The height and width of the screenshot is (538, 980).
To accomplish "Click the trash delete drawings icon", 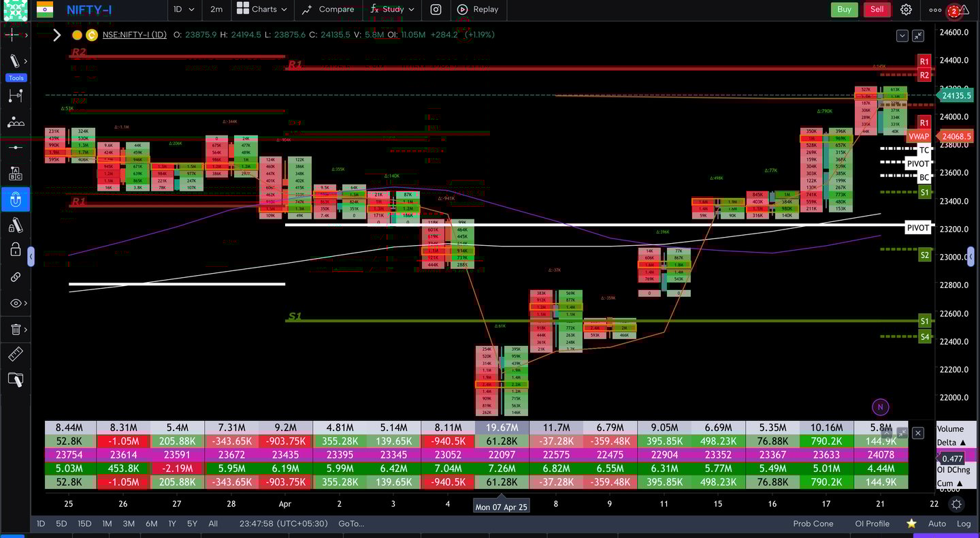I will pyautogui.click(x=15, y=330).
